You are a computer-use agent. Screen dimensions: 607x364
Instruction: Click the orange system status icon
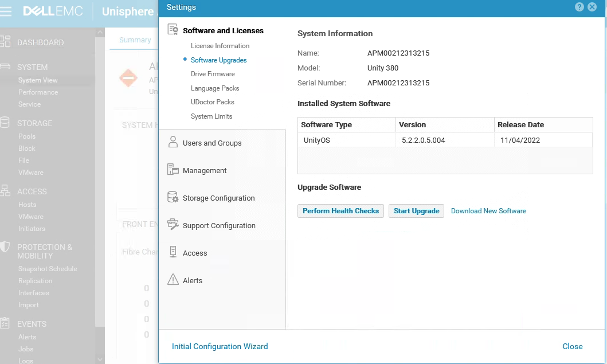[128, 78]
